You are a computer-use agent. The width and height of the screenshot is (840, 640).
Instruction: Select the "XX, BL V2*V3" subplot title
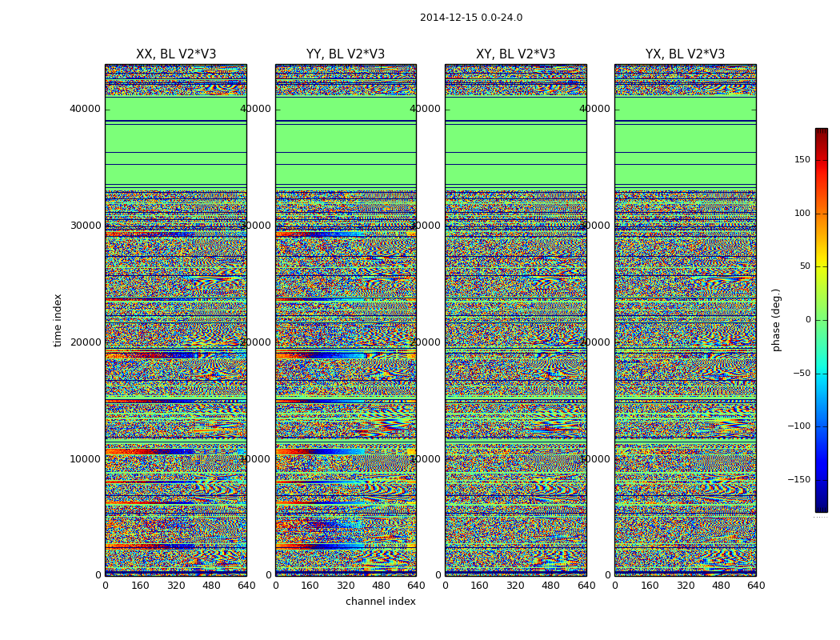click(x=176, y=54)
